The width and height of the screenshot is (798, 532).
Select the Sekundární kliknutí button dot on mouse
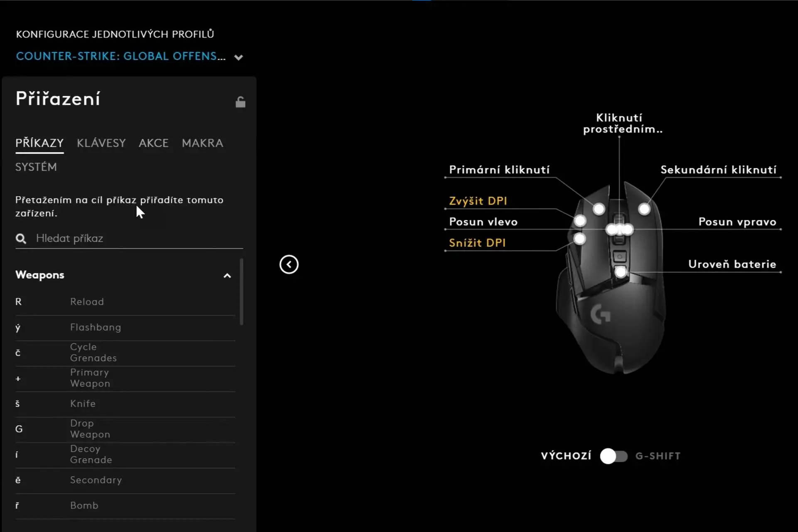coord(644,209)
